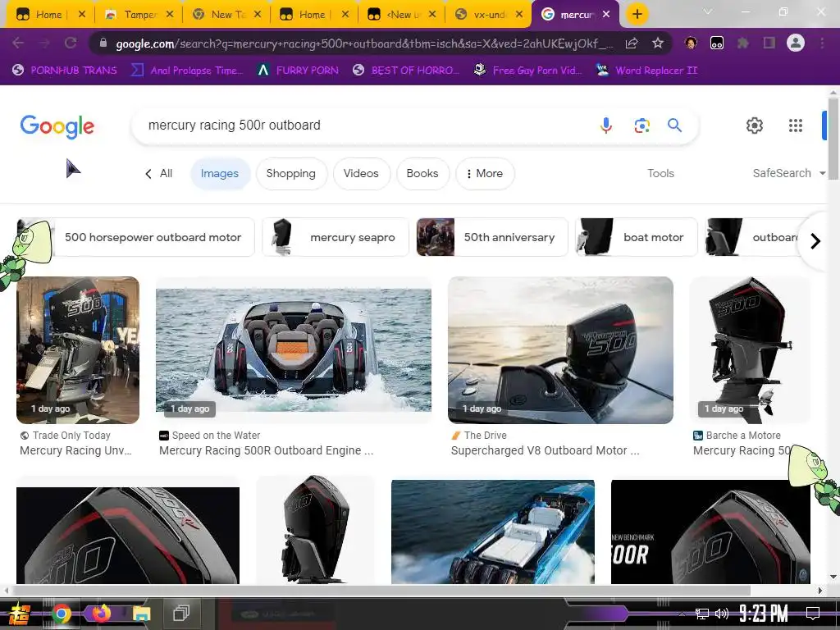Viewport: 840px width, 630px height.
Task: Click the avatar extension icon beside star
Action: coord(691,43)
